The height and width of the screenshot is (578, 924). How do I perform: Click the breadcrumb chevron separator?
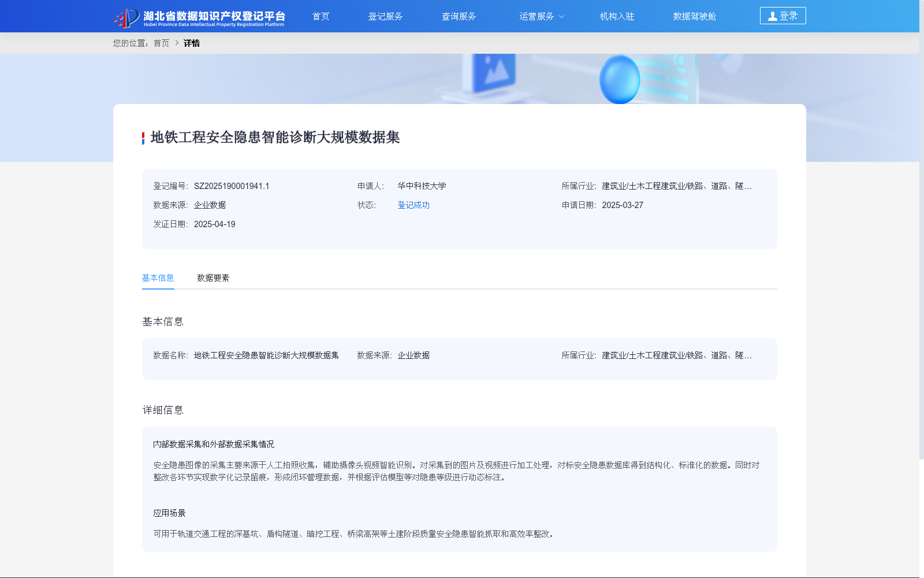tap(177, 43)
